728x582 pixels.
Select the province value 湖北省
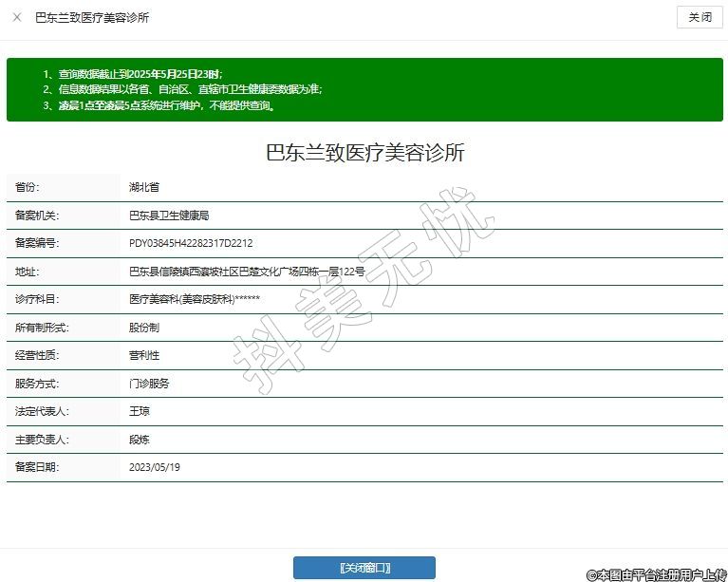click(x=144, y=187)
